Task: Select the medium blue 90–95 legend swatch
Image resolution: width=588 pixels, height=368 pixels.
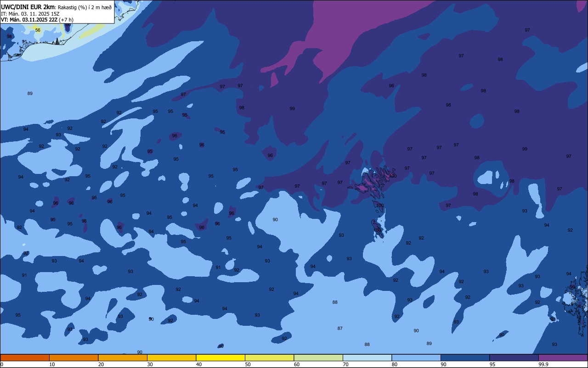Action: (465, 357)
